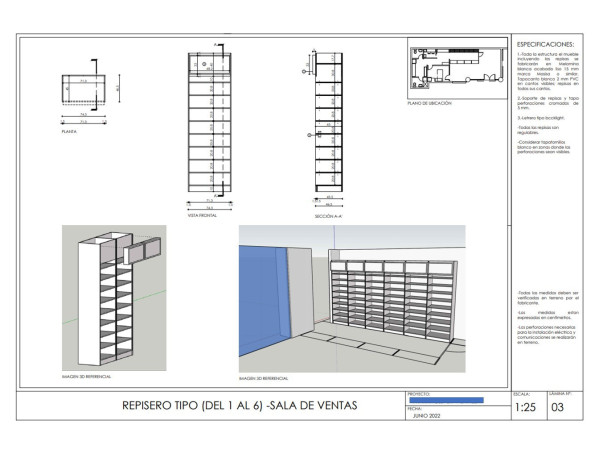Click caption under single shelf 3D image

click(x=86, y=377)
